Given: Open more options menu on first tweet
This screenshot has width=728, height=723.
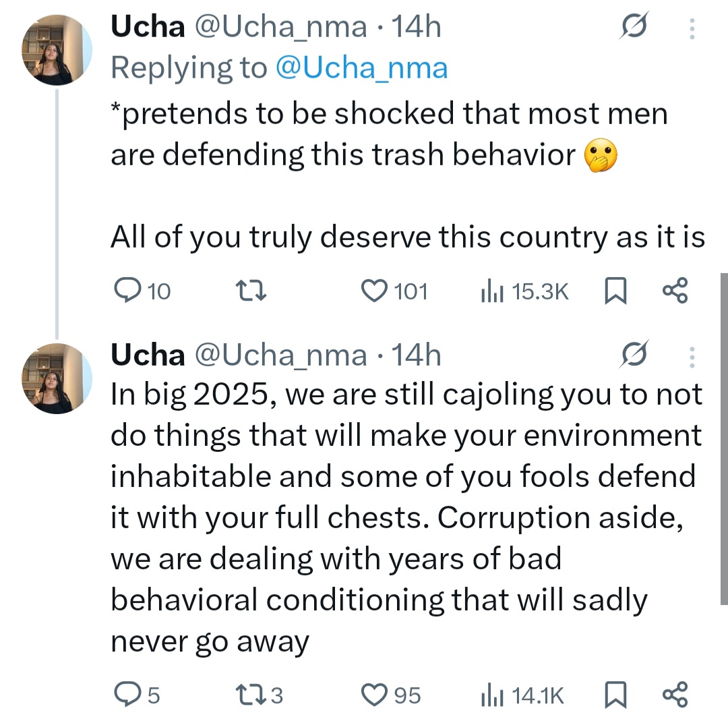Looking at the screenshot, I should pyautogui.click(x=692, y=28).
